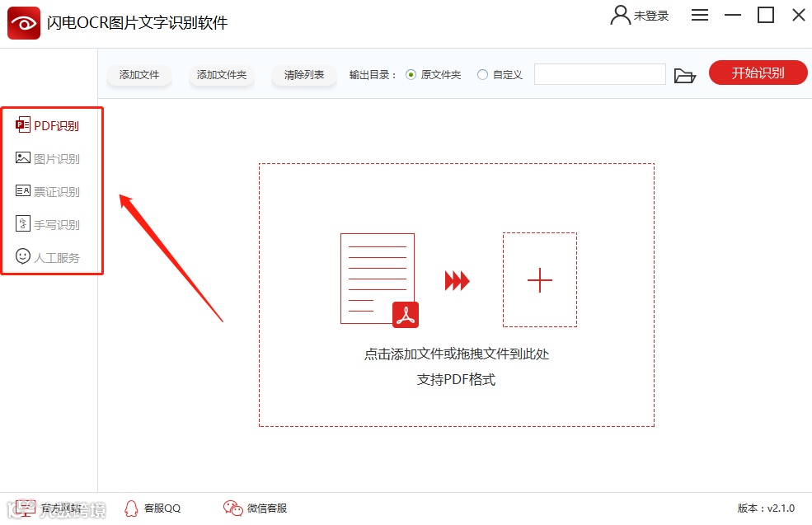Switch to 票证识别 mode
The width and height of the screenshot is (812, 525).
pos(48,191)
